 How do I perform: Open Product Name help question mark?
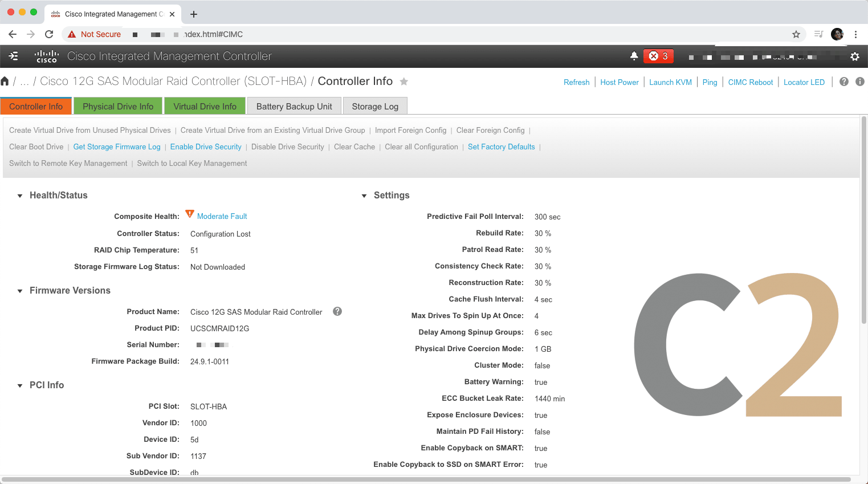point(337,311)
